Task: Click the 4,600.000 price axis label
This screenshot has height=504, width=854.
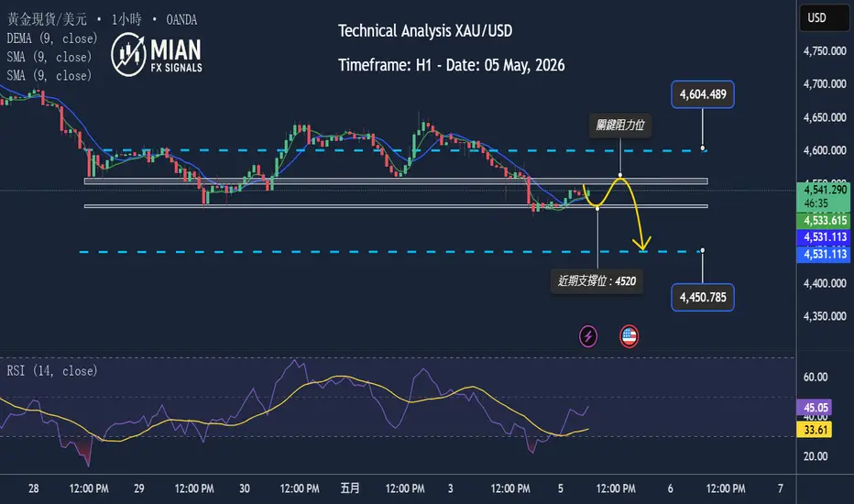Action: tap(825, 150)
